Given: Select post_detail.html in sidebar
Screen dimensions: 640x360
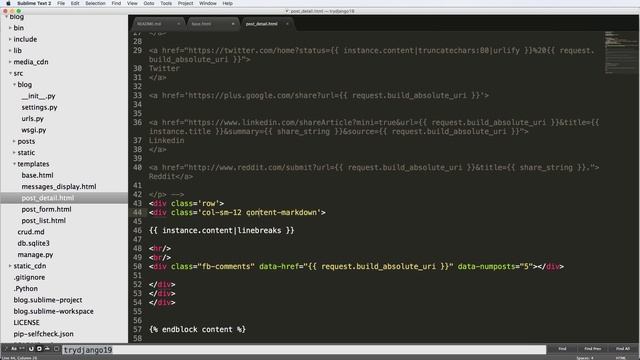Looking at the screenshot, I should [48, 198].
